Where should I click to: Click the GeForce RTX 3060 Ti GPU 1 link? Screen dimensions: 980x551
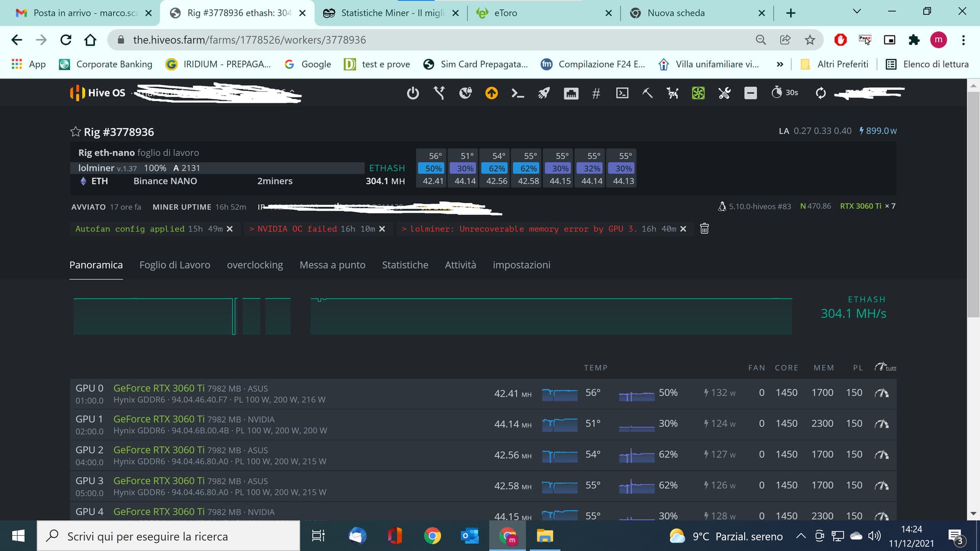(159, 419)
